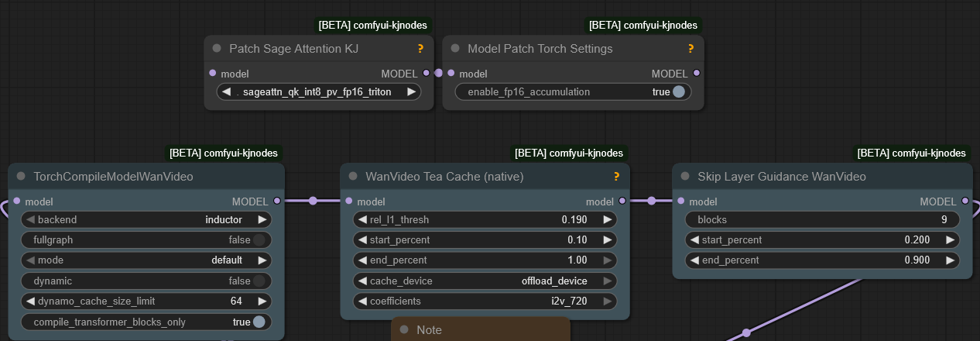Collapse the Skip Layer Guidance WanVideo node dot
This screenshot has width=980, height=341.
[x=685, y=176]
